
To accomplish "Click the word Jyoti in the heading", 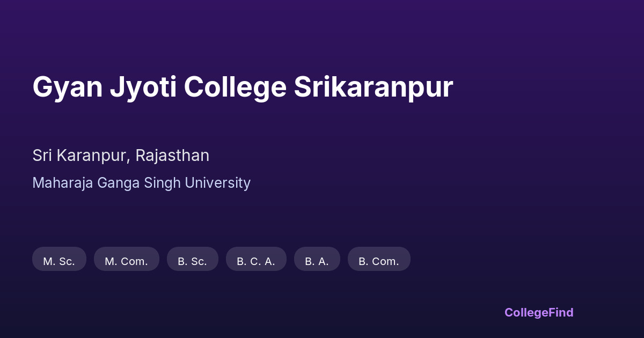I will [143, 87].
